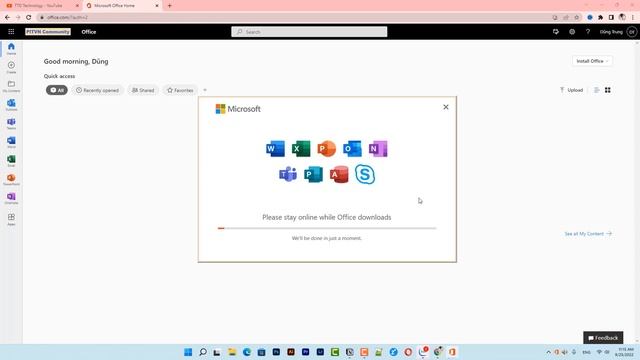Click the Upload button
This screenshot has width=640, height=360.
click(571, 90)
